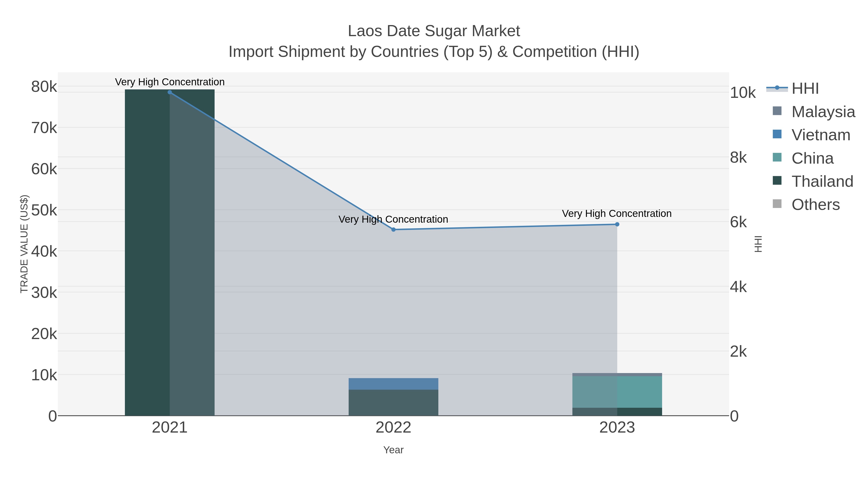Click the 'TRADE VALUE (US$)' axis title
Screen dimensions: 868x488
(24, 244)
